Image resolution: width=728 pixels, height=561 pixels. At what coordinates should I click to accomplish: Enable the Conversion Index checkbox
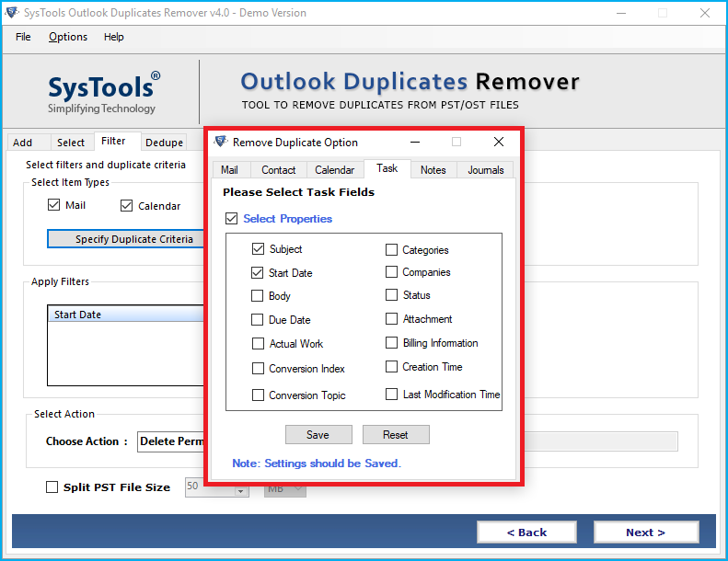[x=258, y=369]
